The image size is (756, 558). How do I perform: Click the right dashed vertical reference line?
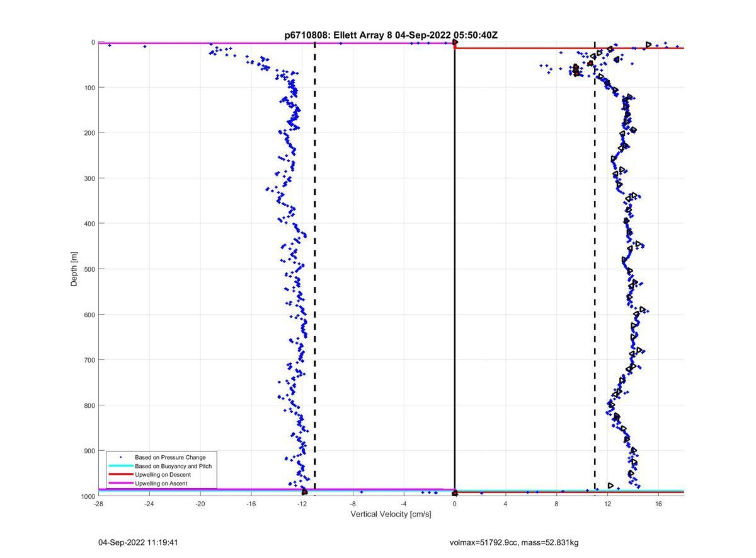(x=595, y=269)
